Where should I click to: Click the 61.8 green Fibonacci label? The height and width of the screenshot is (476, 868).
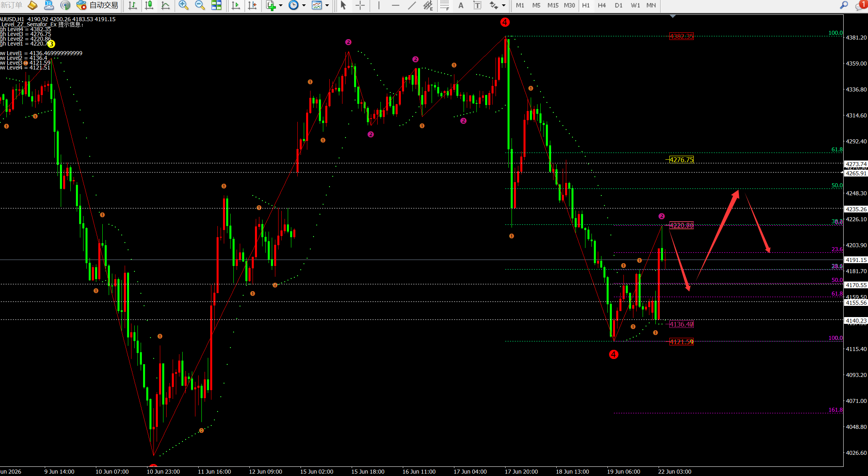click(837, 150)
